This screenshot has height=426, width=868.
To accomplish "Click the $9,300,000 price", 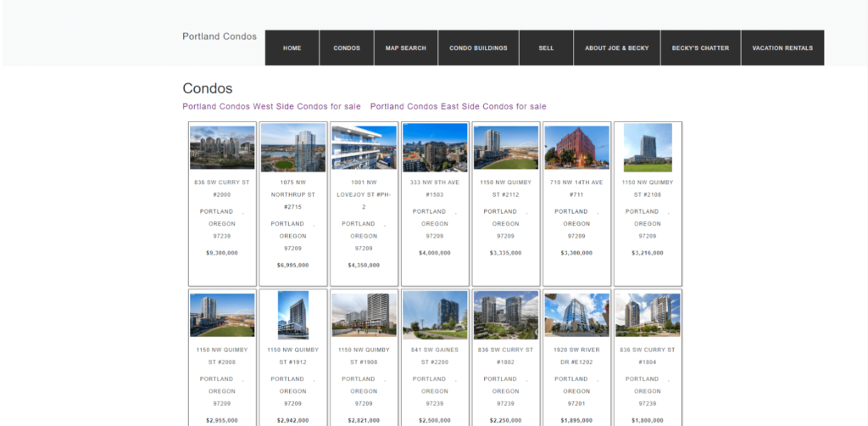I will 222,253.
